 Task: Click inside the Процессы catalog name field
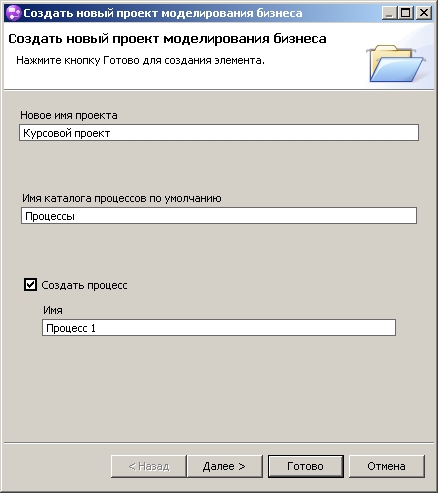219,216
